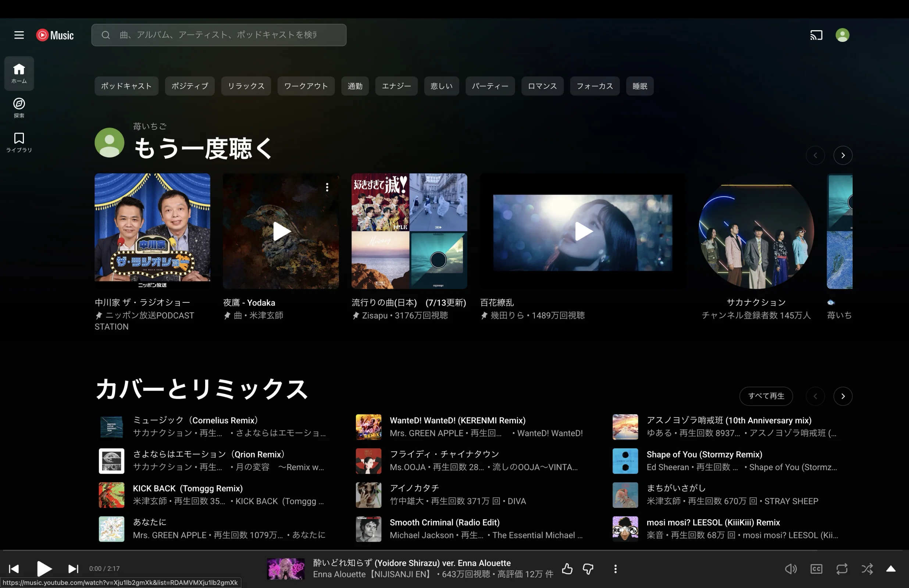The image size is (909, 588).
Task: Like the current song with thumbs up
Action: coord(567,569)
